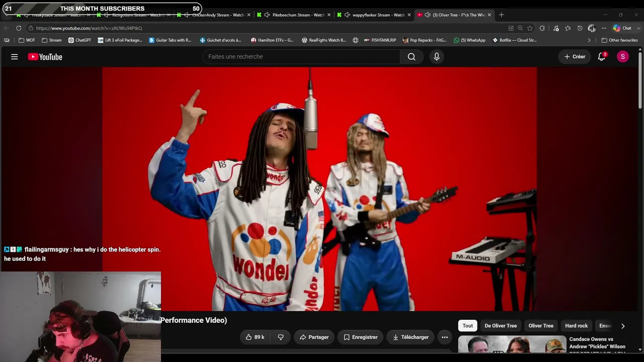This screenshot has width=644, height=362.
Task: Go to the YouTube home logo
Action: 45,57
